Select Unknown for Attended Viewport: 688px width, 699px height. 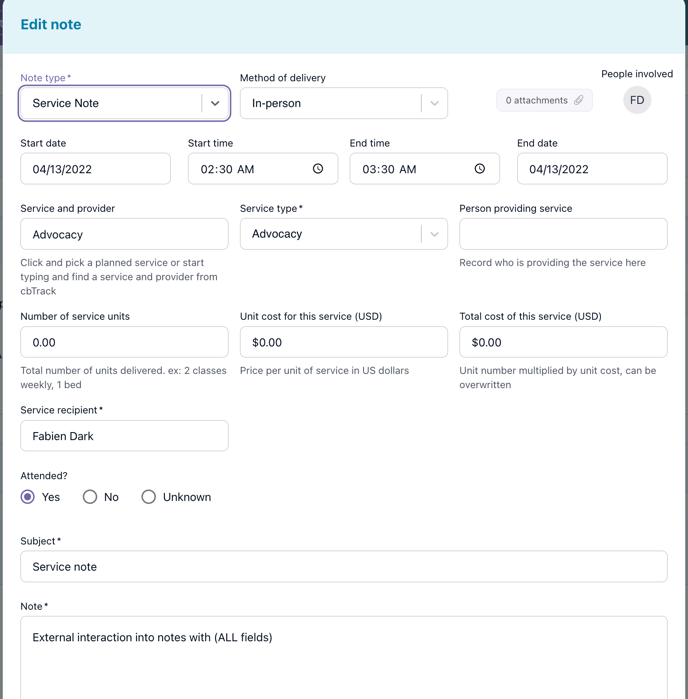click(149, 497)
